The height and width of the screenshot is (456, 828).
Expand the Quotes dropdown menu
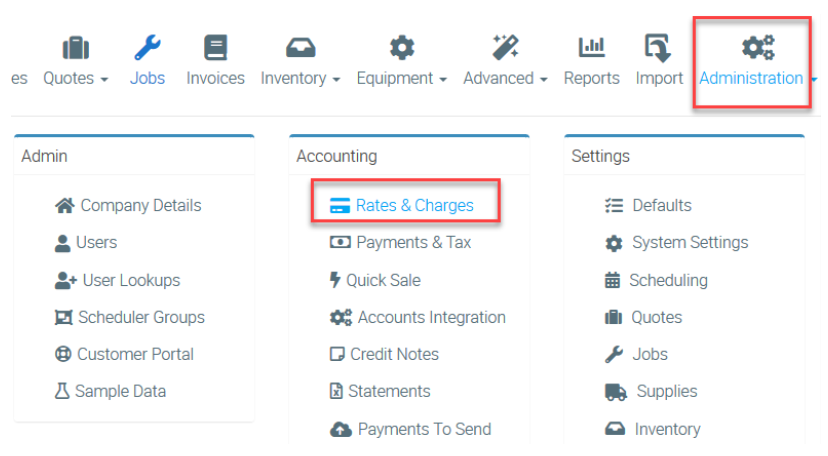[76, 78]
